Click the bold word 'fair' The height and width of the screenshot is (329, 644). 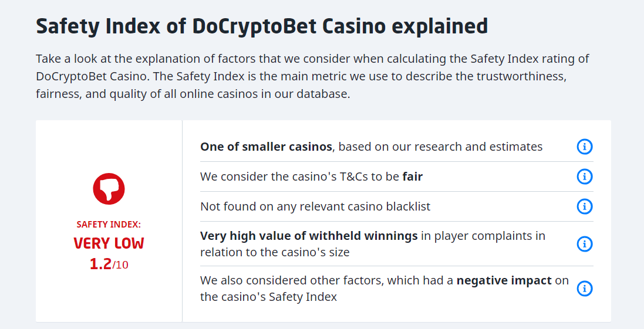pos(412,177)
